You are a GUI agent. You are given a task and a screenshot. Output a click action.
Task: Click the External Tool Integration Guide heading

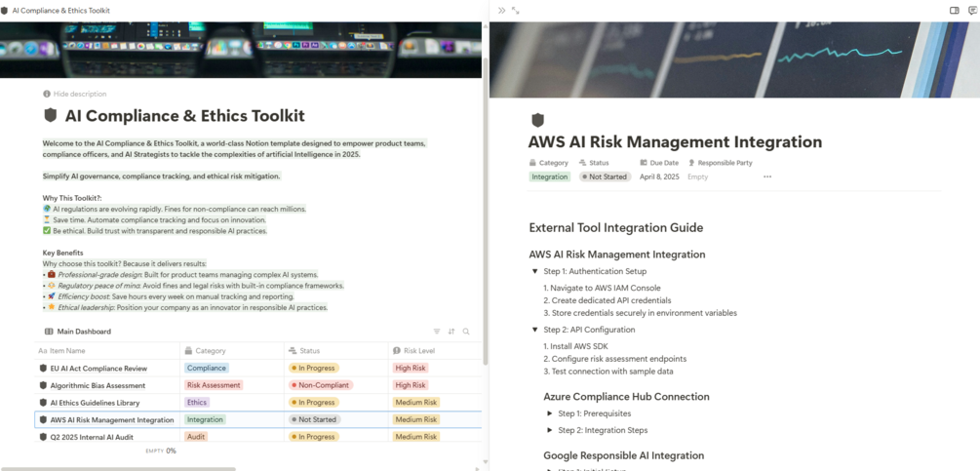[x=616, y=227]
